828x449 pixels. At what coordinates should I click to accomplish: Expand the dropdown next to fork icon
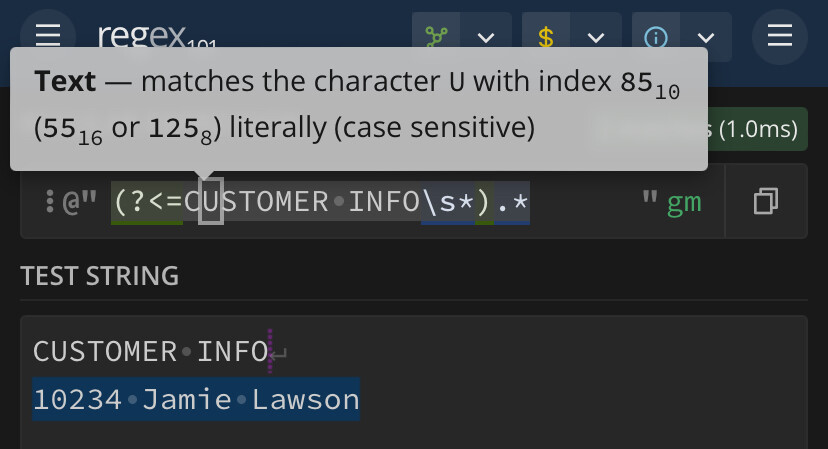click(x=486, y=37)
